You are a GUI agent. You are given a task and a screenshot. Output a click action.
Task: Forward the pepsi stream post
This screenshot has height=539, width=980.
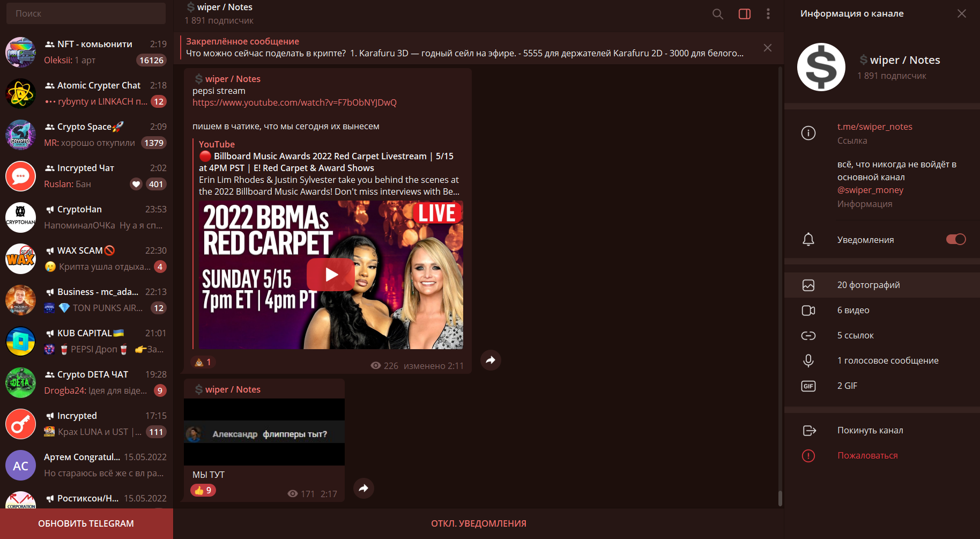click(491, 360)
